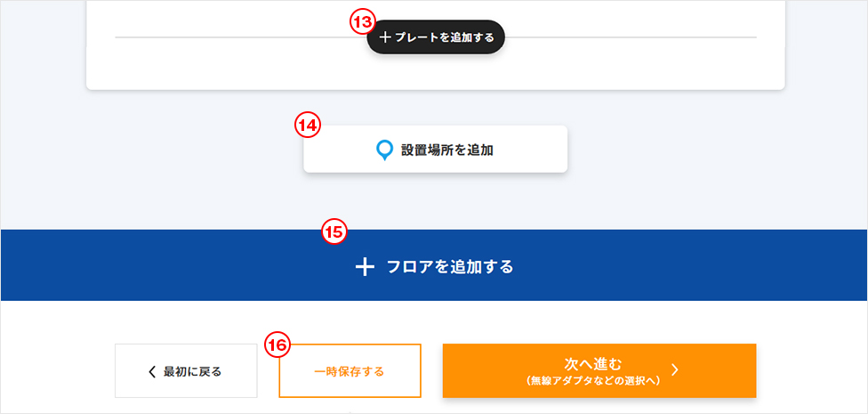
Task: Click the red number 16 marker
Action: click(x=278, y=345)
